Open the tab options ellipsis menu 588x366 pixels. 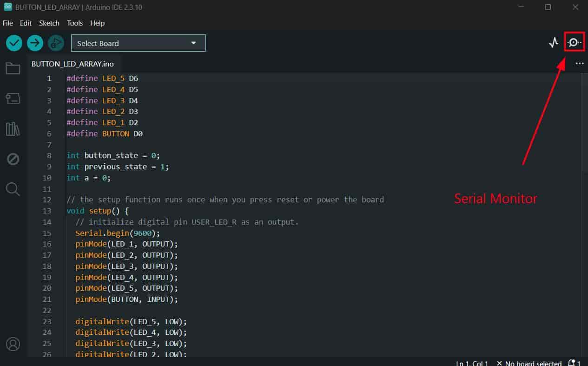579,63
